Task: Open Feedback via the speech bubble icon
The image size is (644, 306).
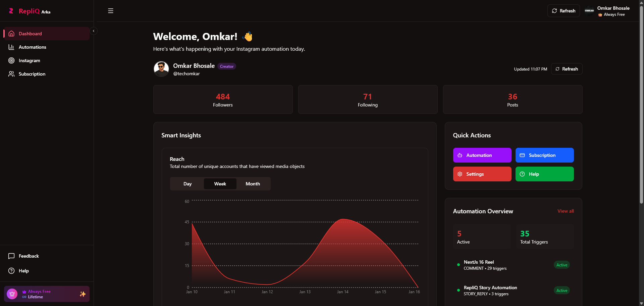Action: 11,256
